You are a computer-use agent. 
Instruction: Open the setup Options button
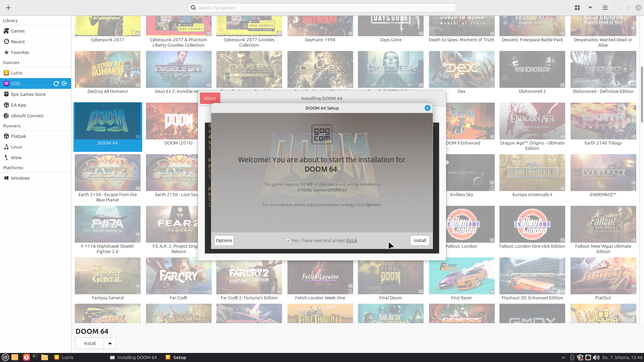pos(224,241)
